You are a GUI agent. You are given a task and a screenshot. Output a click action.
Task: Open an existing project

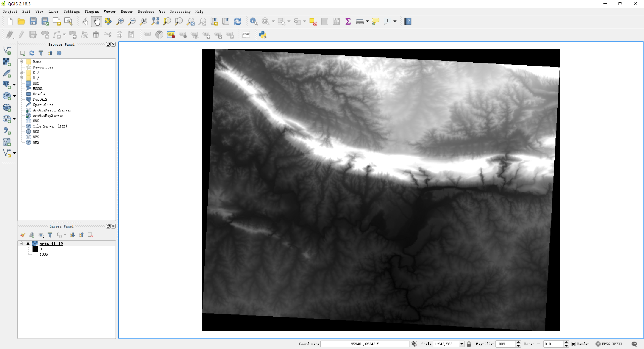(x=21, y=21)
